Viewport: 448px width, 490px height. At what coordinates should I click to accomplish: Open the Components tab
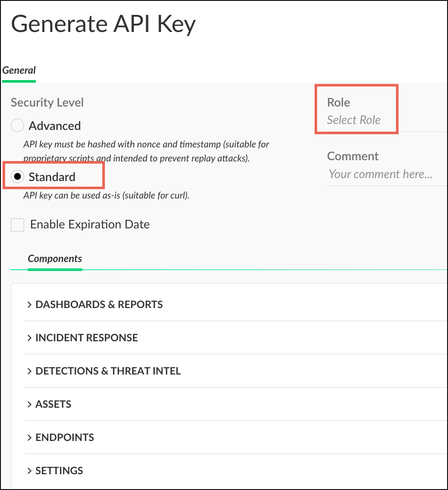[x=55, y=259]
